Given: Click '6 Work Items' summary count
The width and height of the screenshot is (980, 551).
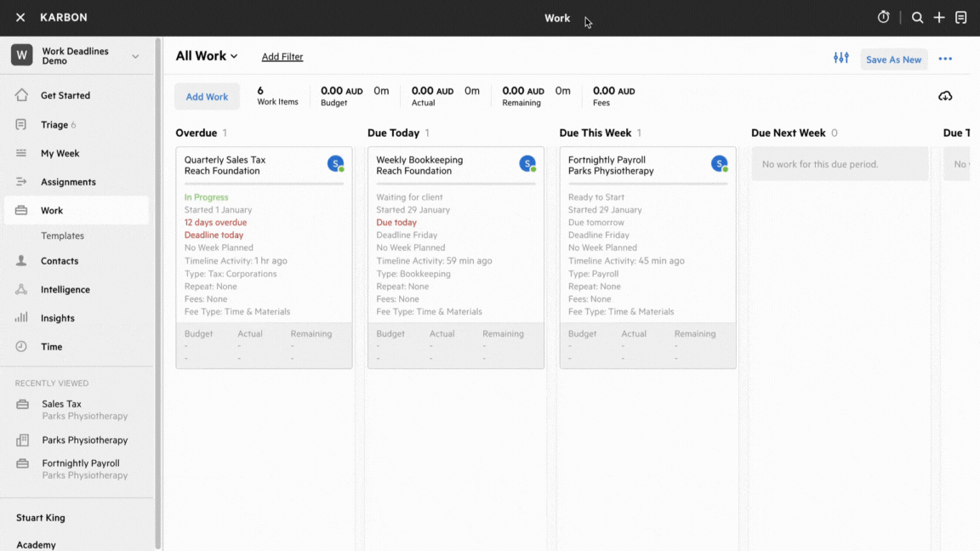Looking at the screenshot, I should [x=277, y=95].
